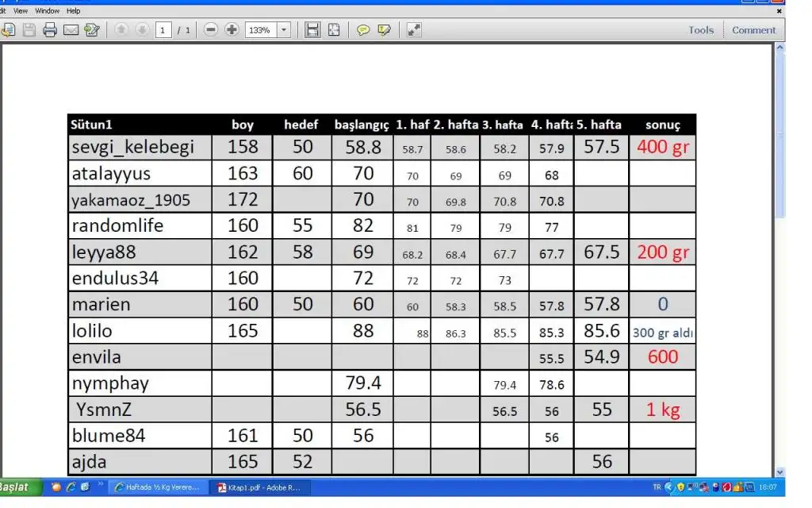Expand the taskbar quick launch chevron

(101, 484)
